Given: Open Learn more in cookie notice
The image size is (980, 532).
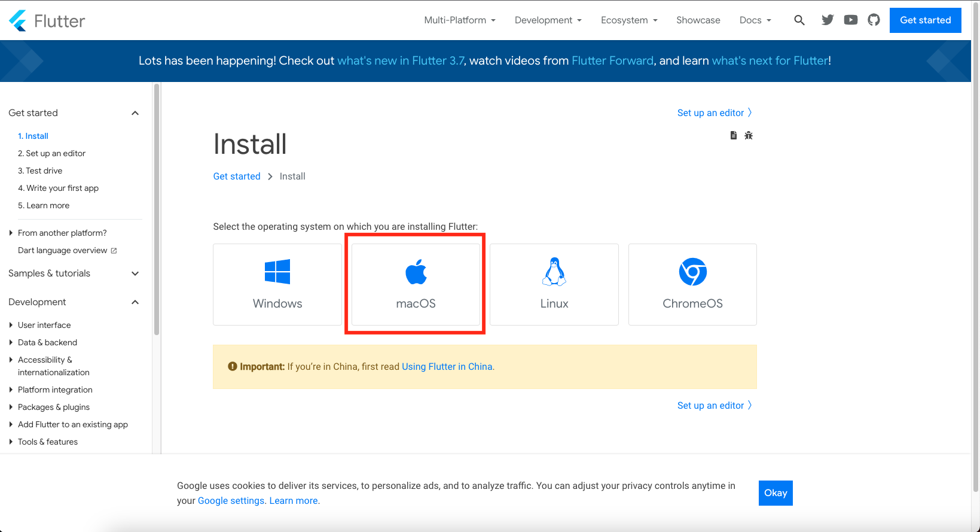Looking at the screenshot, I should tap(294, 501).
